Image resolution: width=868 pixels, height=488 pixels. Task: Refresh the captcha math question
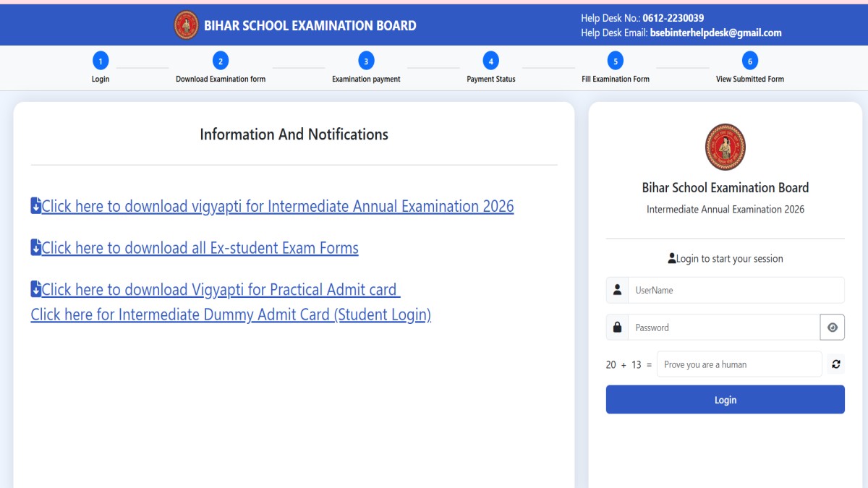click(x=835, y=364)
